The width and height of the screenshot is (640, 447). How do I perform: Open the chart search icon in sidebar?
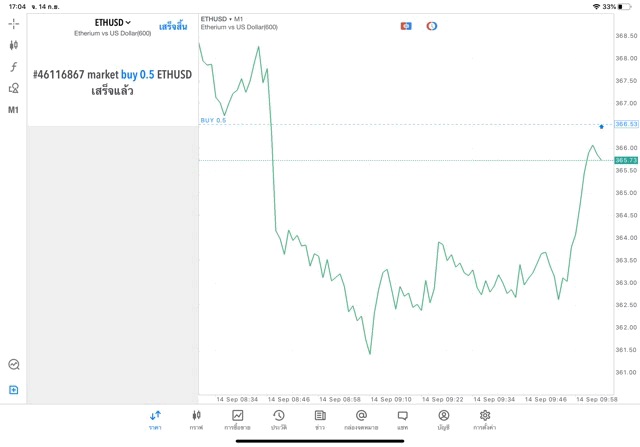[x=13, y=365]
